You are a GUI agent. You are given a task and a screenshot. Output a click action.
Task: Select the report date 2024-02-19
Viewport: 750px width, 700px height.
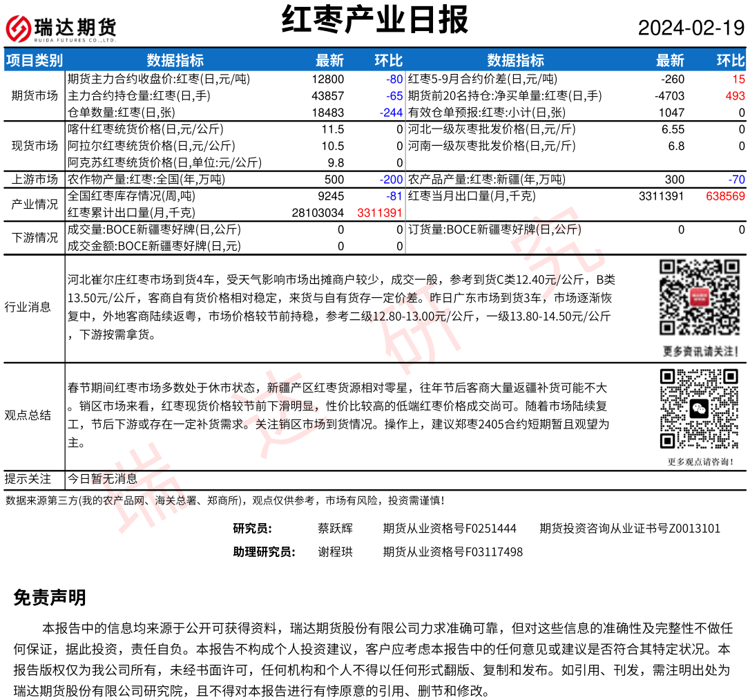point(691,28)
